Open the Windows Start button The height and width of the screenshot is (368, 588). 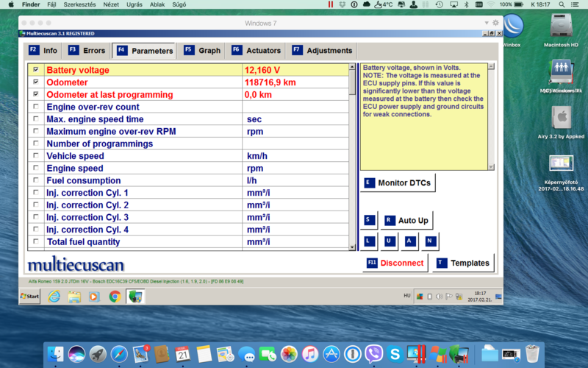pyautogui.click(x=29, y=297)
